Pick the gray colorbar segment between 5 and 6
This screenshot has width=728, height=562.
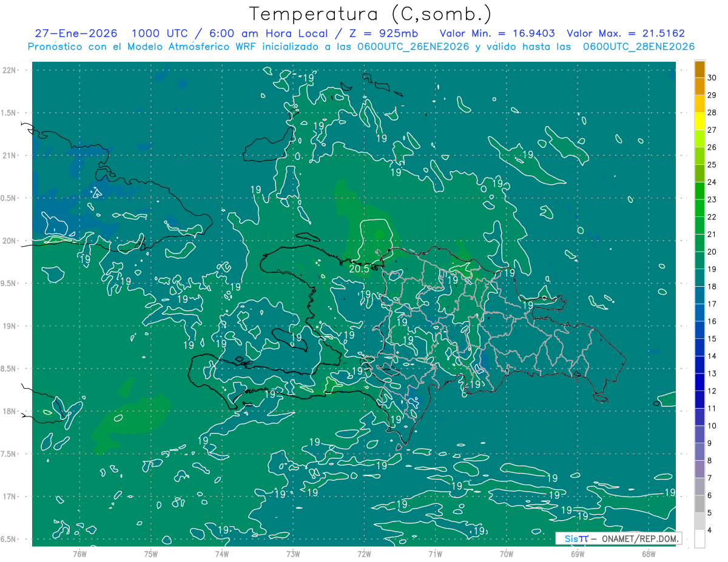tap(699, 504)
